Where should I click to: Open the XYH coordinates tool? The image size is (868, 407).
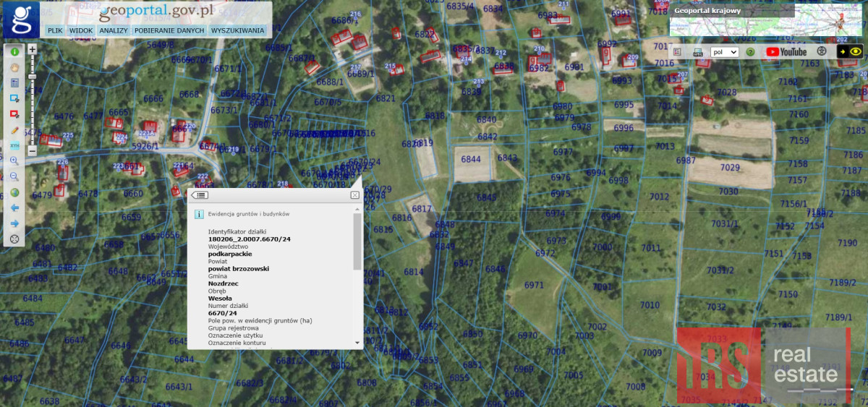point(14,145)
